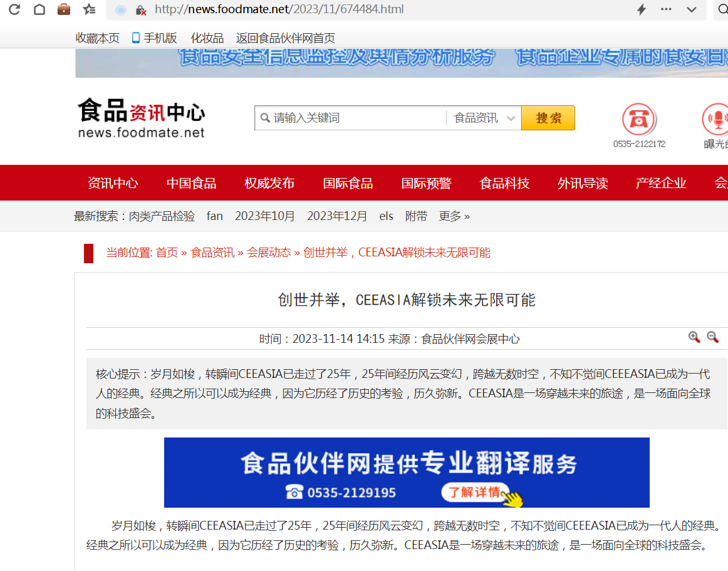Open the three-dots more options menu
The image size is (728, 571).
666,9
